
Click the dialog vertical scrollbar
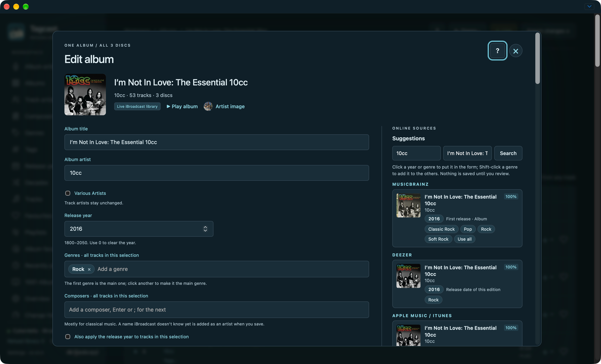point(537,58)
